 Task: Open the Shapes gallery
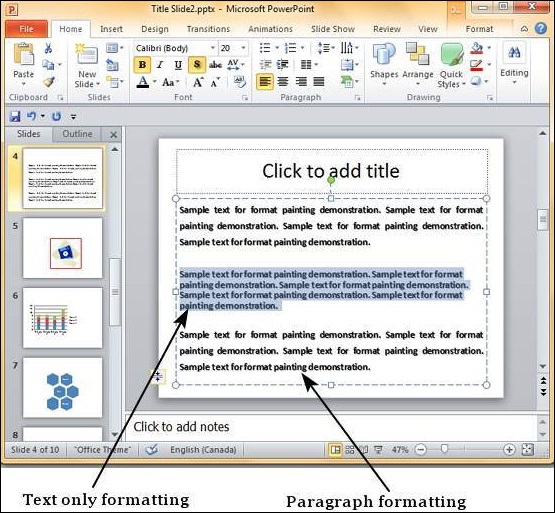pyautogui.click(x=384, y=55)
